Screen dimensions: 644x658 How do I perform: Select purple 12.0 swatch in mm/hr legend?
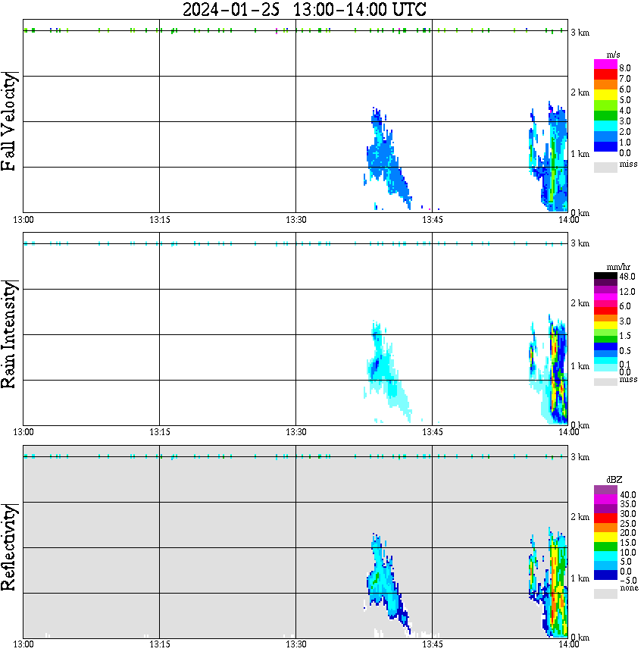(605, 290)
